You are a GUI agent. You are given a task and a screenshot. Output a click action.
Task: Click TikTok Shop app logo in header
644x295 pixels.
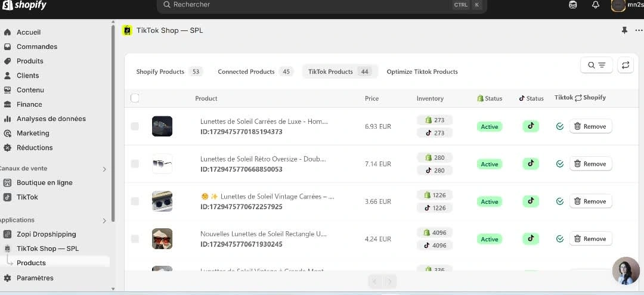click(128, 30)
